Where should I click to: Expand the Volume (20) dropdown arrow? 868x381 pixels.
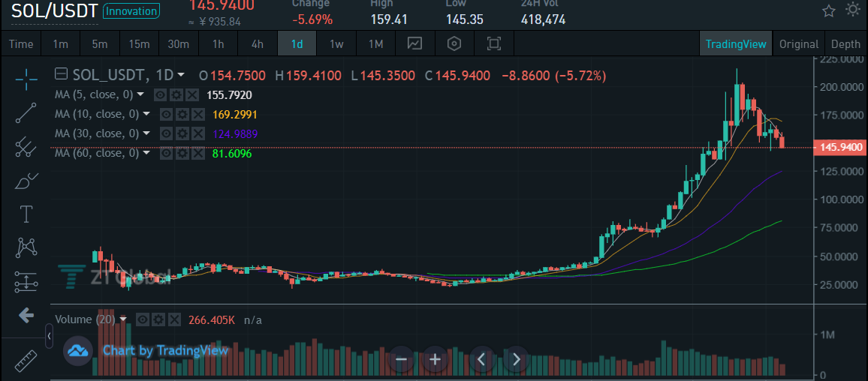[123, 319]
